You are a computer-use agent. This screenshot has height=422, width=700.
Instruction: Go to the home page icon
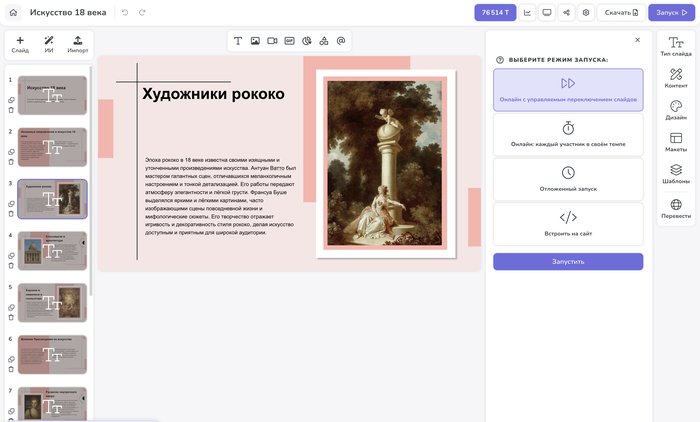click(x=13, y=13)
